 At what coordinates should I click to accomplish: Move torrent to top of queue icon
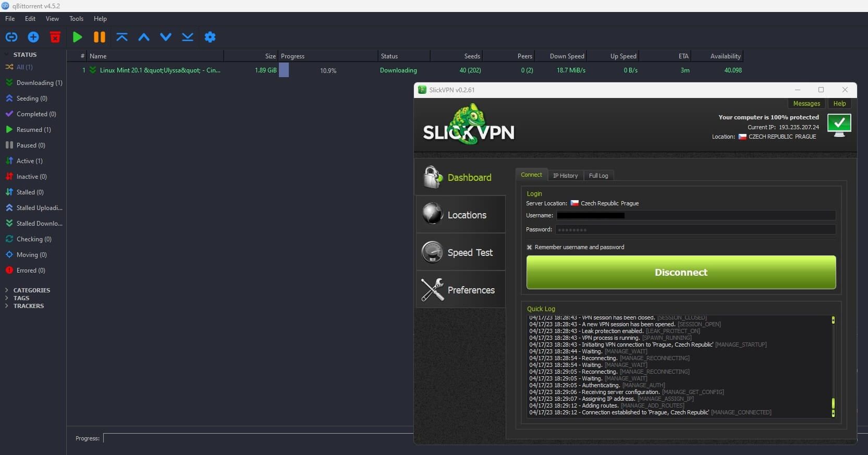(x=122, y=37)
